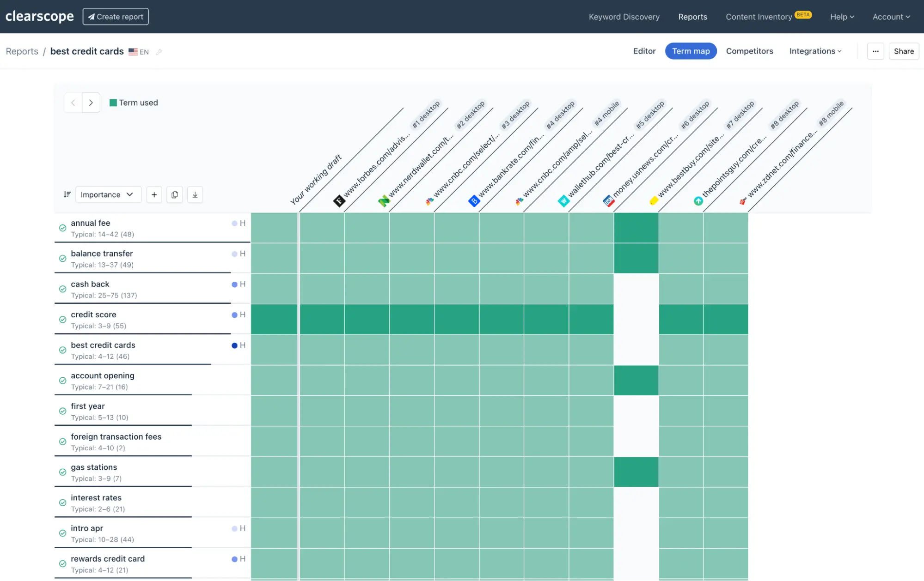This screenshot has width=924, height=581.
Task: Click the dark green bestbuy annual fee cell
Action: pos(636,228)
